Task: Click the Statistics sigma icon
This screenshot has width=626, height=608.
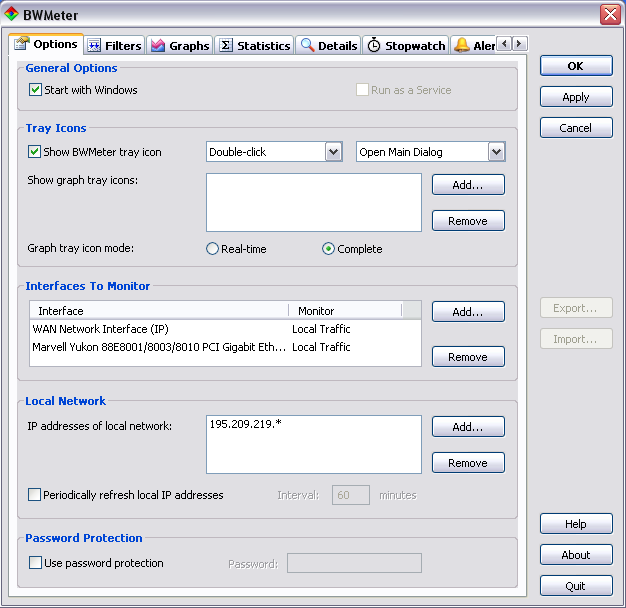Action: [226, 46]
